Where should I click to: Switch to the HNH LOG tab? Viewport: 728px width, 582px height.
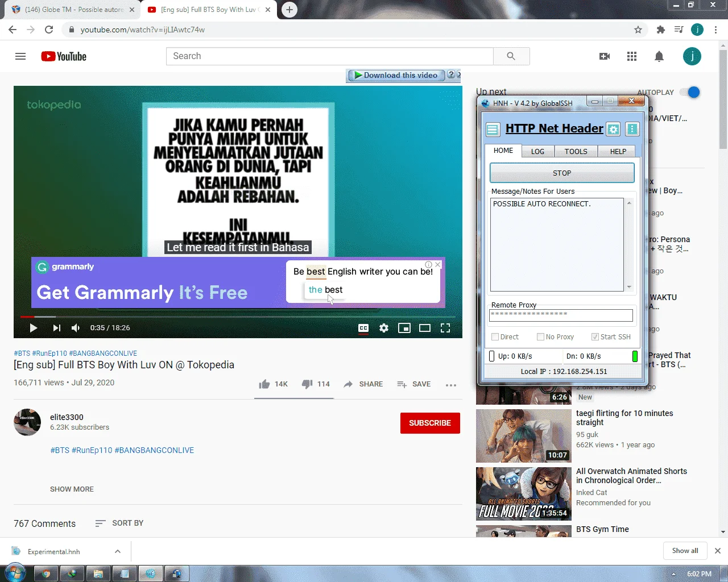(537, 151)
